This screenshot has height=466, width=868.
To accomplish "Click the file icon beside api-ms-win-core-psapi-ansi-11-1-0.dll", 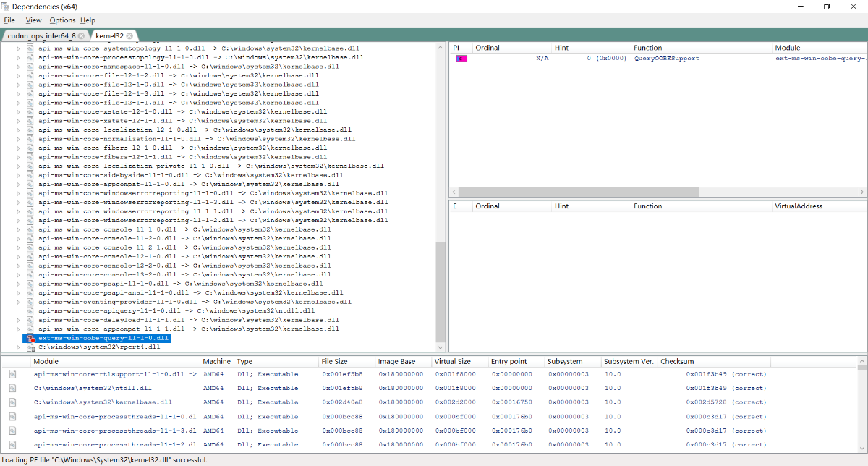I will pos(30,293).
